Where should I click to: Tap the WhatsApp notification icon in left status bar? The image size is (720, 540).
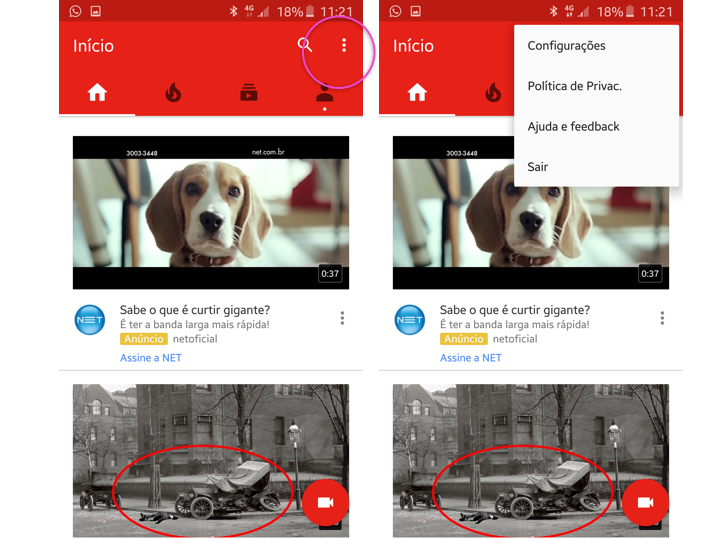tap(75, 11)
